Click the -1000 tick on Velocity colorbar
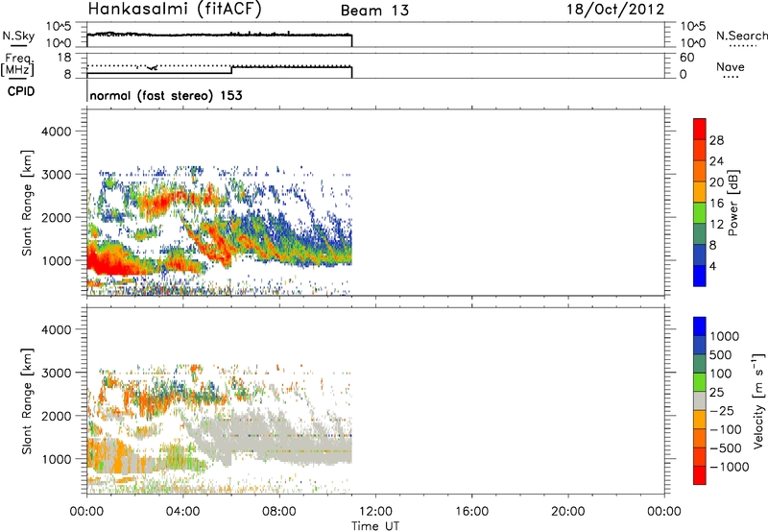The image size is (768, 532). pyautogui.click(x=730, y=467)
